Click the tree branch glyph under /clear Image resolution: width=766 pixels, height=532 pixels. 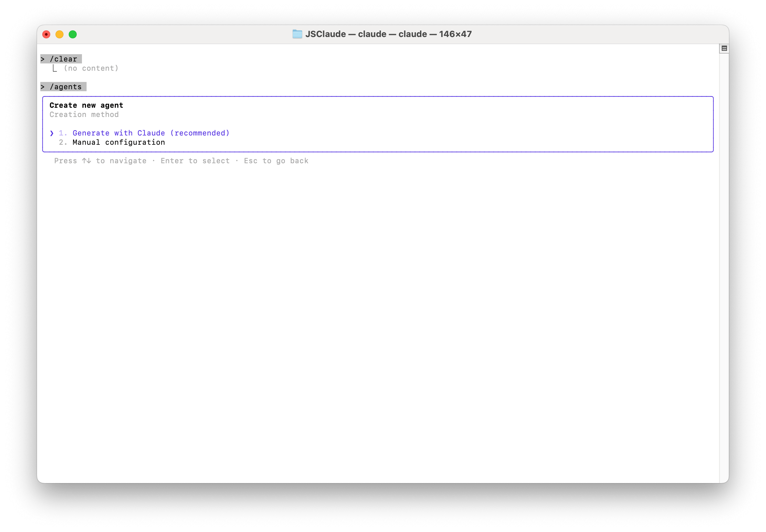[55, 68]
